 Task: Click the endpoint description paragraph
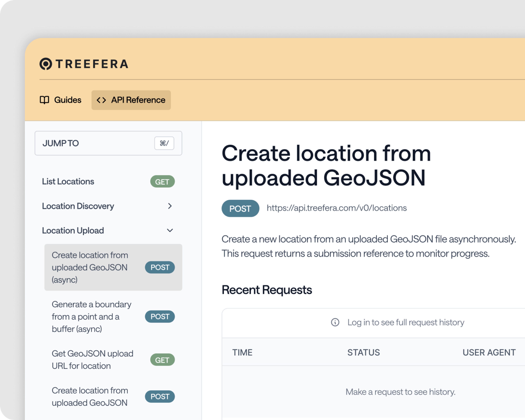click(369, 246)
